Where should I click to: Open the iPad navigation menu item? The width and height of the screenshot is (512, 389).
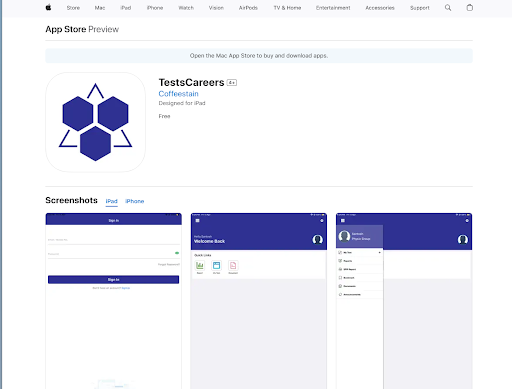coord(126,8)
